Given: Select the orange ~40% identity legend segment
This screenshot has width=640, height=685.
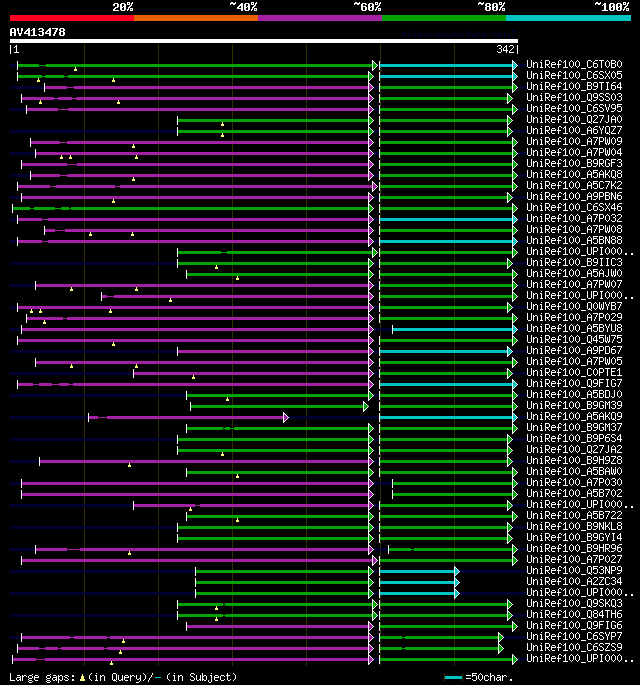Looking at the screenshot, I should pyautogui.click(x=196, y=17).
